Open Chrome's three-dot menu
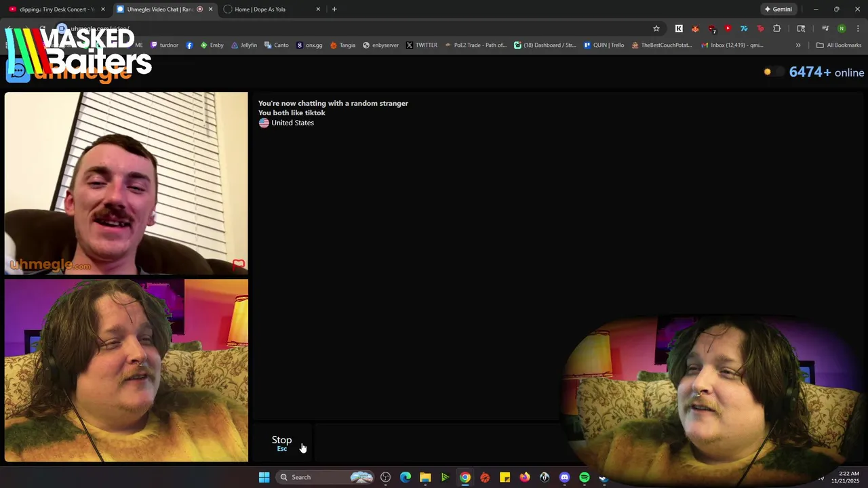 coord(858,28)
